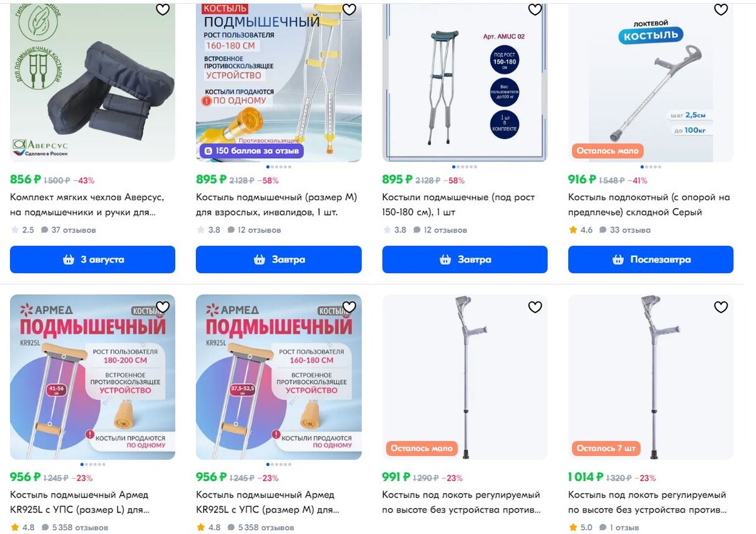Viewport: 756px width, 534px height.
Task: Add to cart with 3 августа delivery
Action: [93, 259]
